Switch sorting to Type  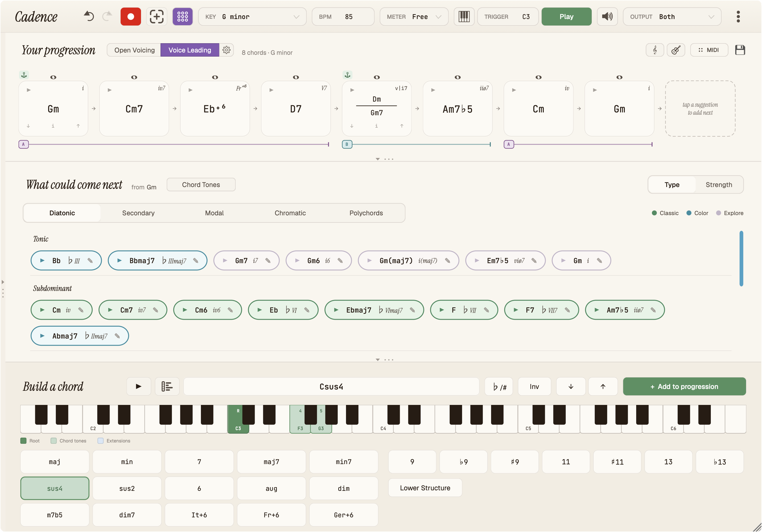pos(672,184)
